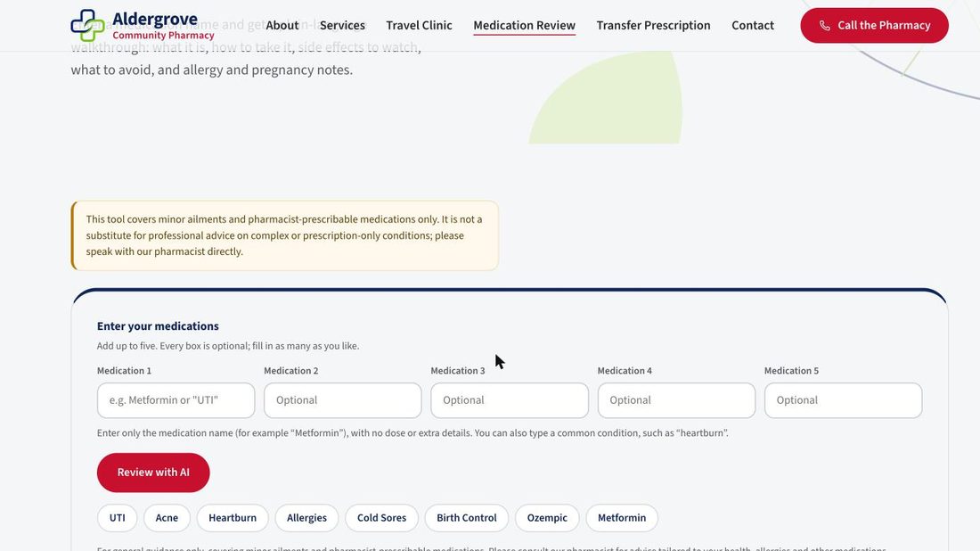Open the Contact page
Viewport: 980px width, 551px height.
click(x=753, y=26)
